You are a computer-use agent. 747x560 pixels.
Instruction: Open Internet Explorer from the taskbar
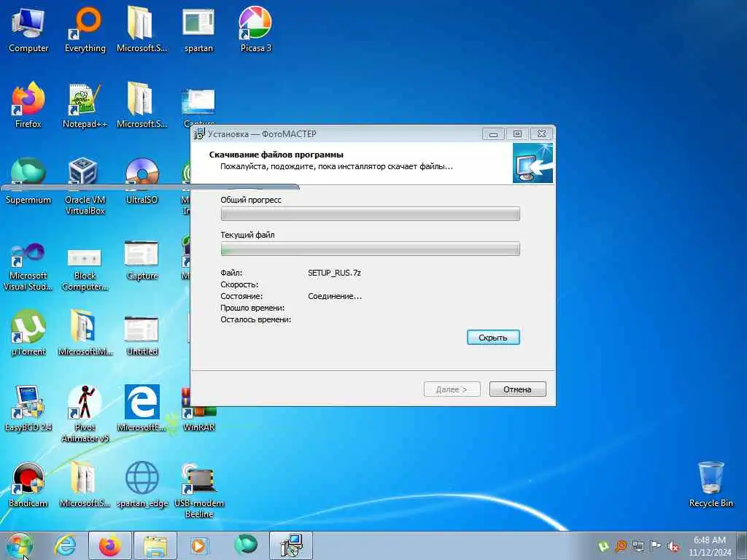click(65, 545)
